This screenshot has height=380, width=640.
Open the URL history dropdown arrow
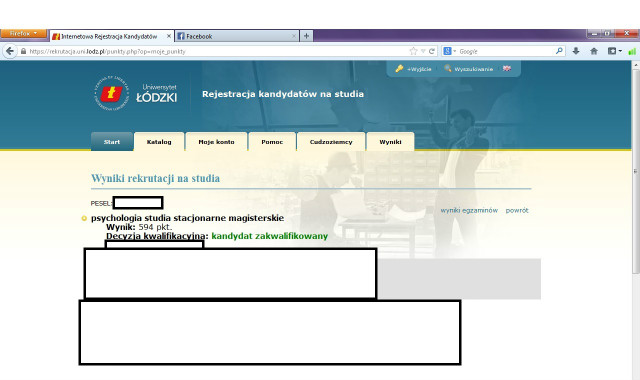point(423,51)
